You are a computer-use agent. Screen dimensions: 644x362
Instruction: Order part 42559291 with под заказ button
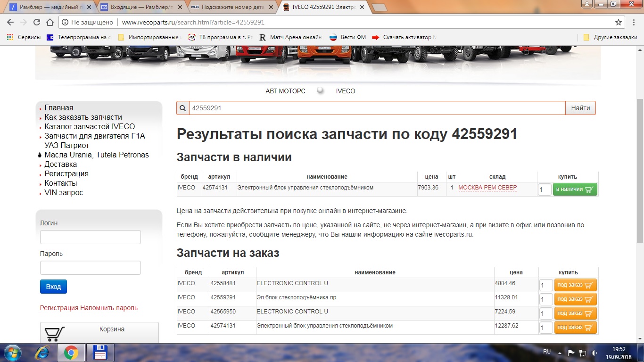pyautogui.click(x=576, y=299)
